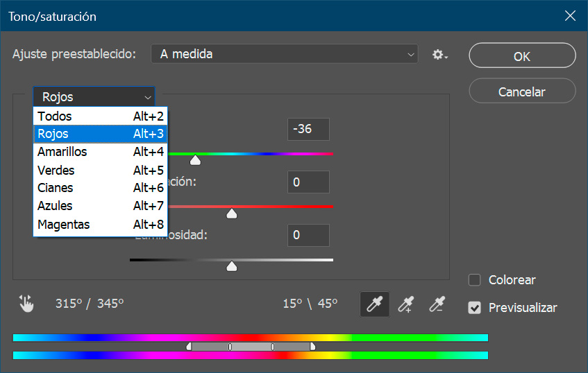The width and height of the screenshot is (588, 373).
Task: Enable the Colorear checkbox
Action: click(475, 280)
